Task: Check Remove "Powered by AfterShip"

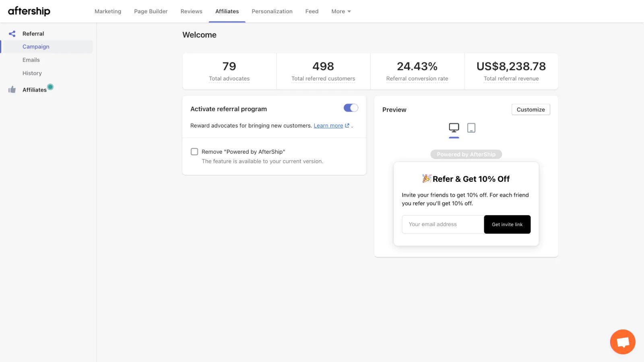Action: [194, 152]
